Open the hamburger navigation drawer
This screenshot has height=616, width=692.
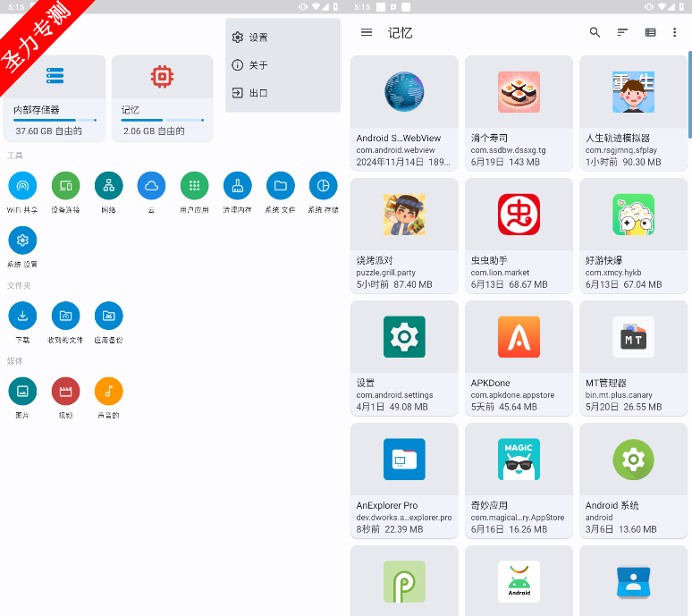(367, 32)
